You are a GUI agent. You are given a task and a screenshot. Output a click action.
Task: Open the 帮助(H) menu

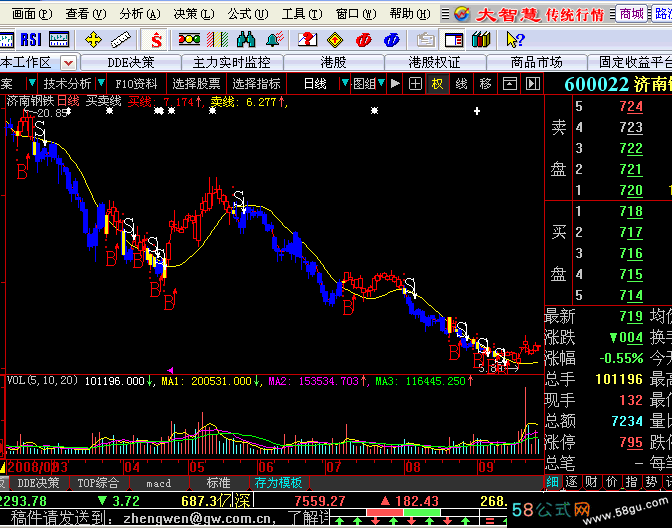coord(410,14)
